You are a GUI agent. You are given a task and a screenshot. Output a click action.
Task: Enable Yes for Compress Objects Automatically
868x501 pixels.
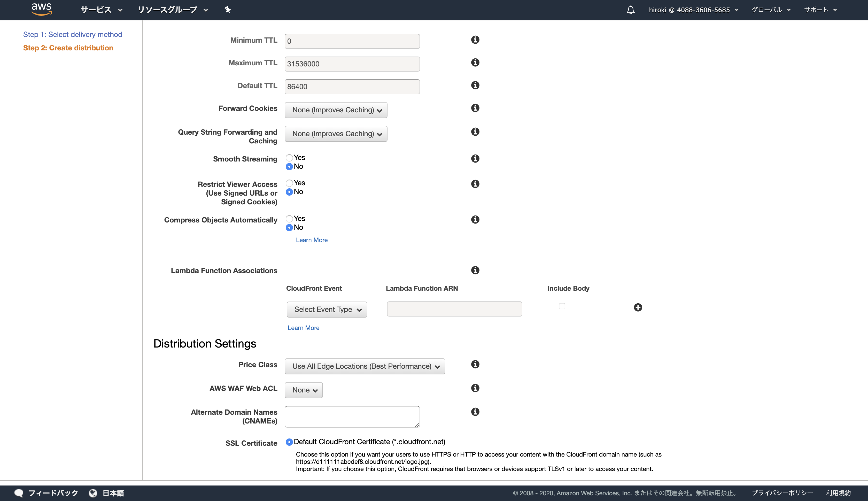coord(289,219)
